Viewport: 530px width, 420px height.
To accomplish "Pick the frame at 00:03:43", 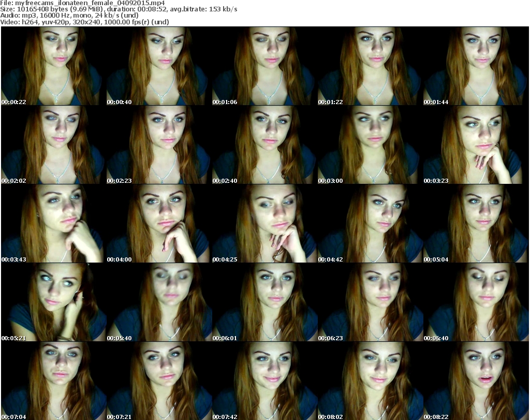I will click(54, 224).
